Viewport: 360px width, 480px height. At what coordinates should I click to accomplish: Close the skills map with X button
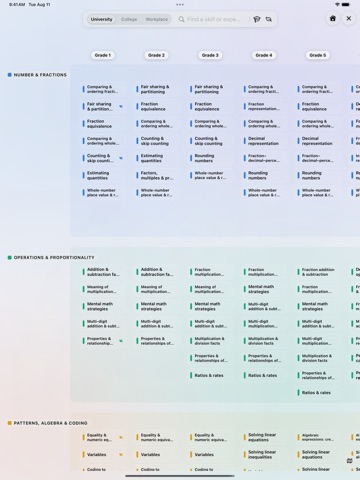pyautogui.click(x=349, y=18)
